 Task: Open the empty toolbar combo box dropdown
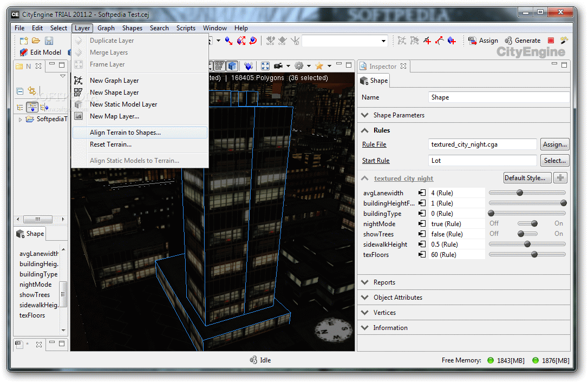(383, 41)
